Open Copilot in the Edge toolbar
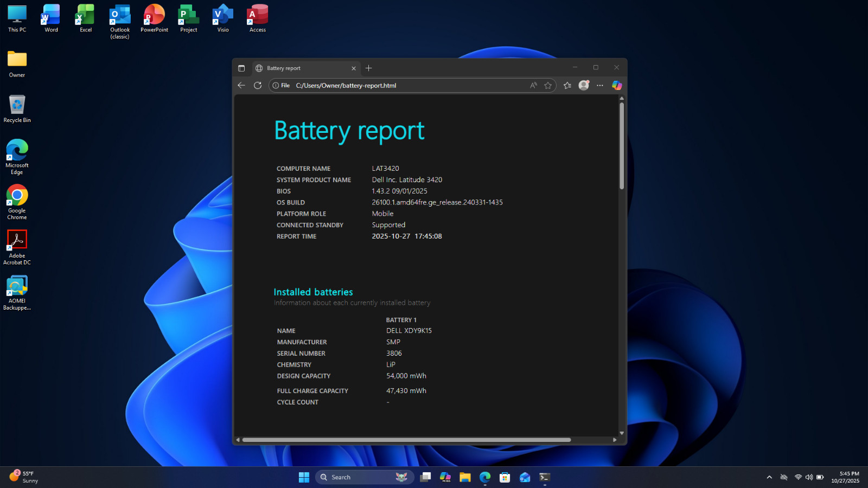This screenshot has height=488, width=868. [617, 85]
